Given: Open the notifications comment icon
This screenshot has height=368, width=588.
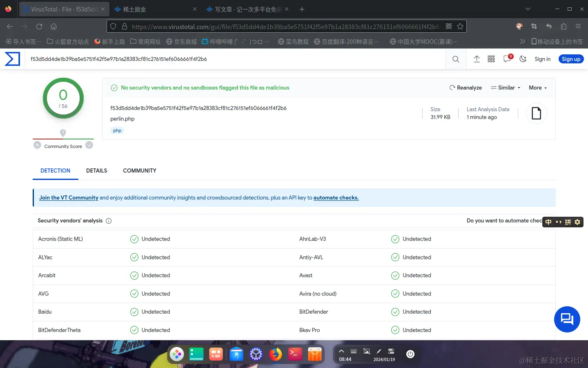Looking at the screenshot, I should tap(507, 59).
